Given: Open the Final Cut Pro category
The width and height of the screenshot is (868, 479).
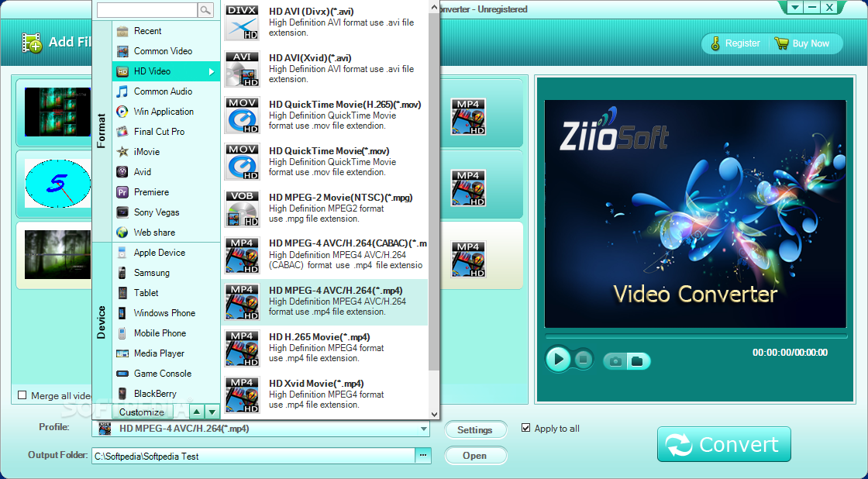Looking at the screenshot, I should point(166,131).
